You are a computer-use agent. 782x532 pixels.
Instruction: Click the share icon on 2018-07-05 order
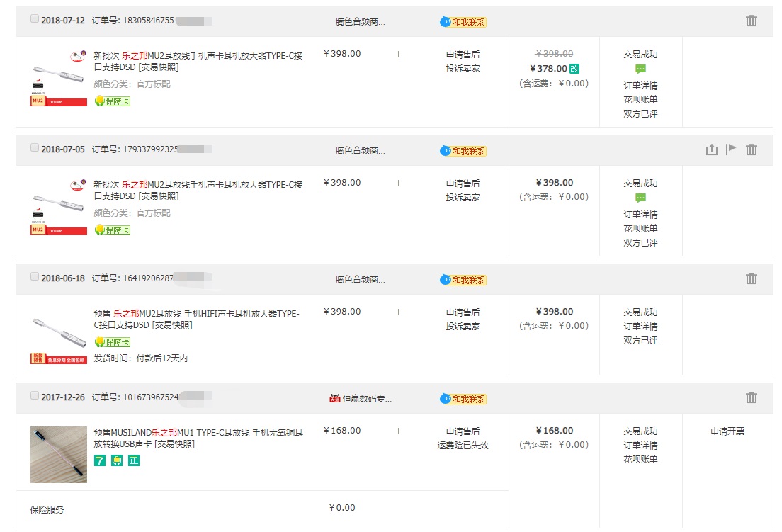[711, 149]
